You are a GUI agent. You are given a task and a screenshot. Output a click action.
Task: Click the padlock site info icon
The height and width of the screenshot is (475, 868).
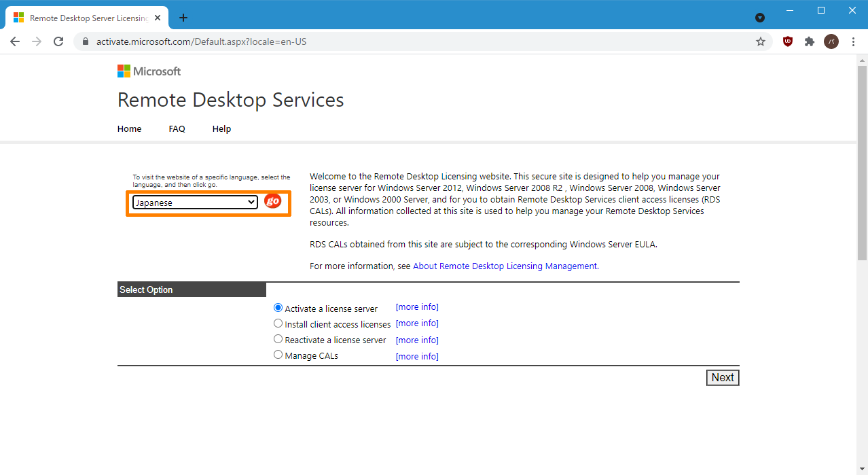pos(85,41)
